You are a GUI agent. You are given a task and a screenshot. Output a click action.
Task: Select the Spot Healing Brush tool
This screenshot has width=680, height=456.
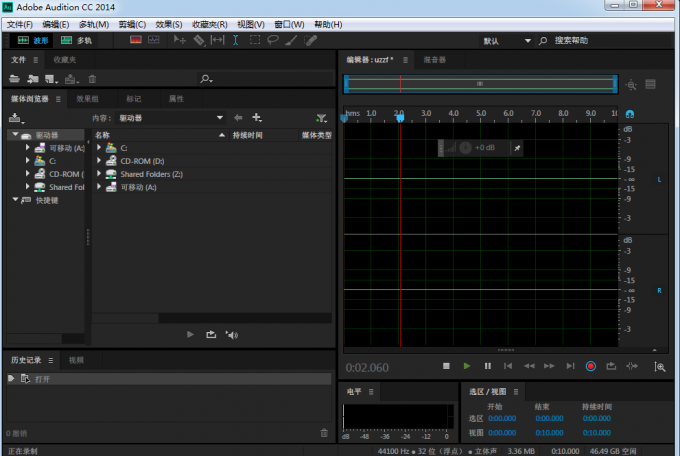[311, 40]
